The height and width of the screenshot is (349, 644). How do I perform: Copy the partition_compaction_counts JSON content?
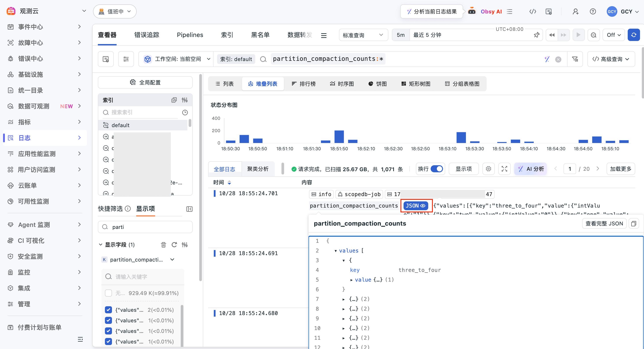(x=633, y=223)
